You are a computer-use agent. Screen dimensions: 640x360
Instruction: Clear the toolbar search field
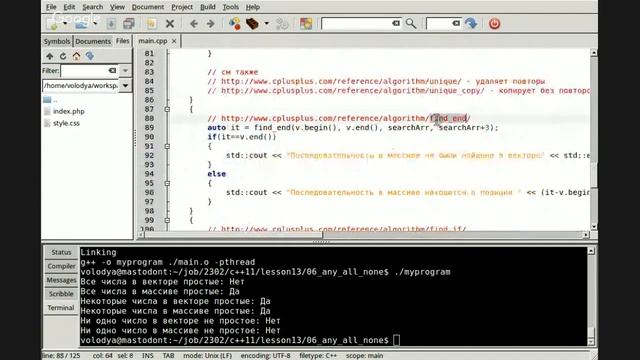tap(396, 24)
